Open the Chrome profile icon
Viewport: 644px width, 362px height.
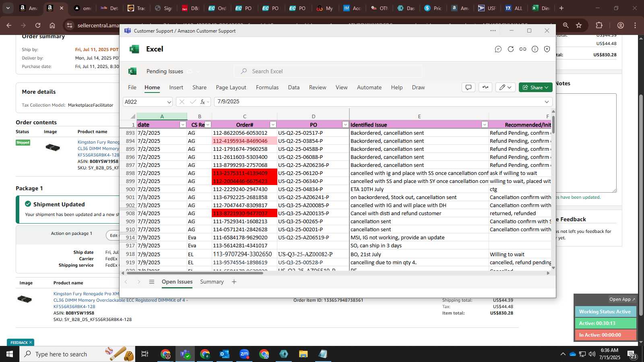click(620, 25)
